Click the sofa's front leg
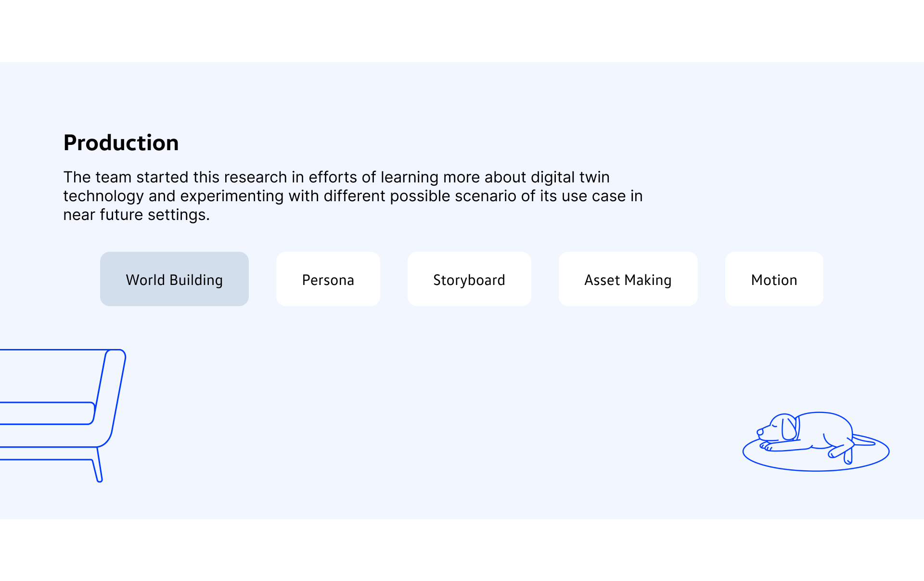Viewport: 924px width, 581px height. 99,469
